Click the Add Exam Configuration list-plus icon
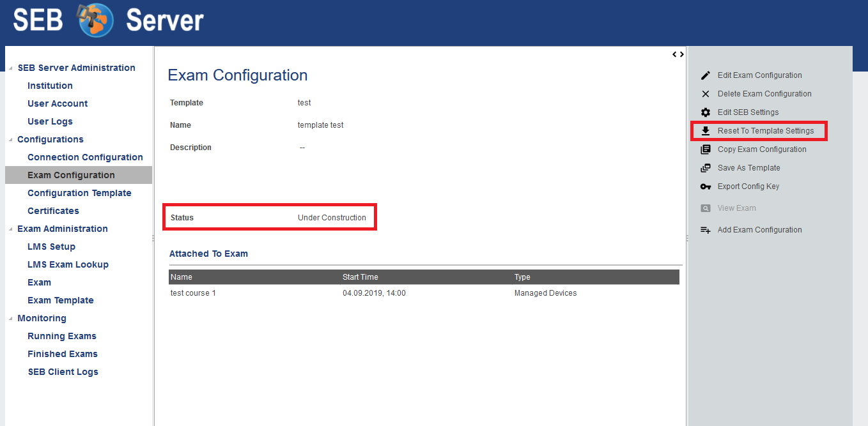Screen dimensions: 868x426 [x=706, y=230]
